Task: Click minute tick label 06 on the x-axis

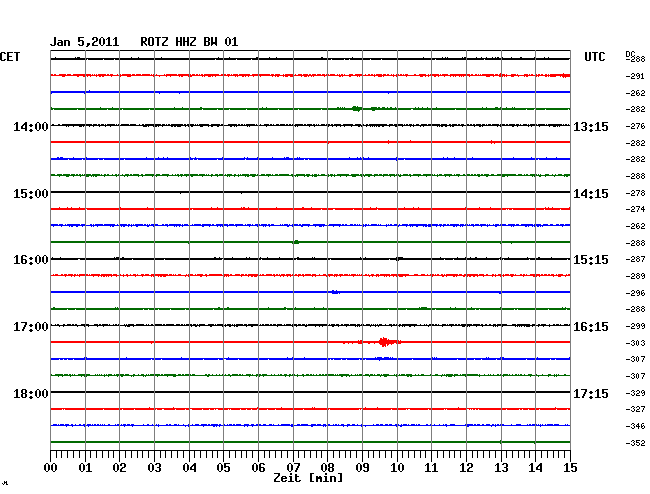Action: [258, 468]
